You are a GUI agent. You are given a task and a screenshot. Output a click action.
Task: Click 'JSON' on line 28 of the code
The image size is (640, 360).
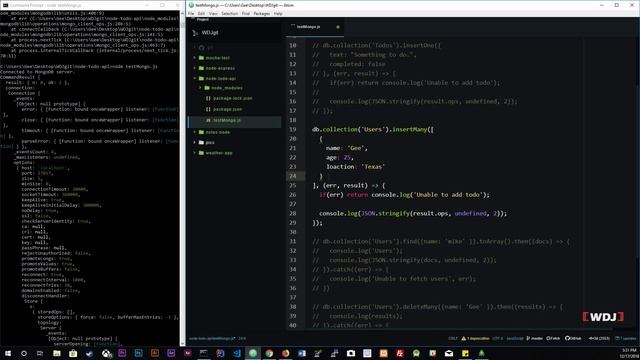click(368, 213)
